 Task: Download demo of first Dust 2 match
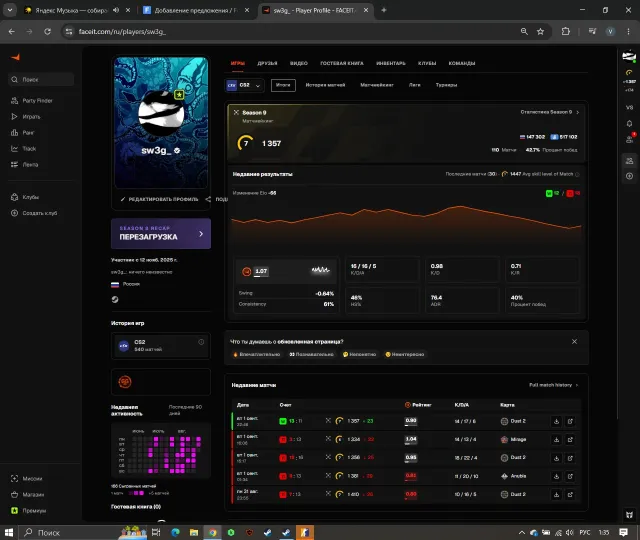[x=556, y=421]
